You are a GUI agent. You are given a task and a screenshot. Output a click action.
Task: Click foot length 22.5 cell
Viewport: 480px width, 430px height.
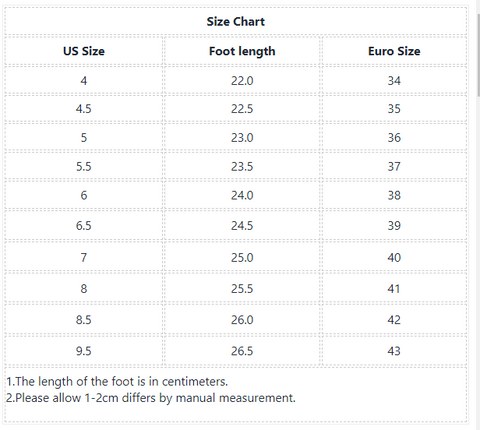242,109
